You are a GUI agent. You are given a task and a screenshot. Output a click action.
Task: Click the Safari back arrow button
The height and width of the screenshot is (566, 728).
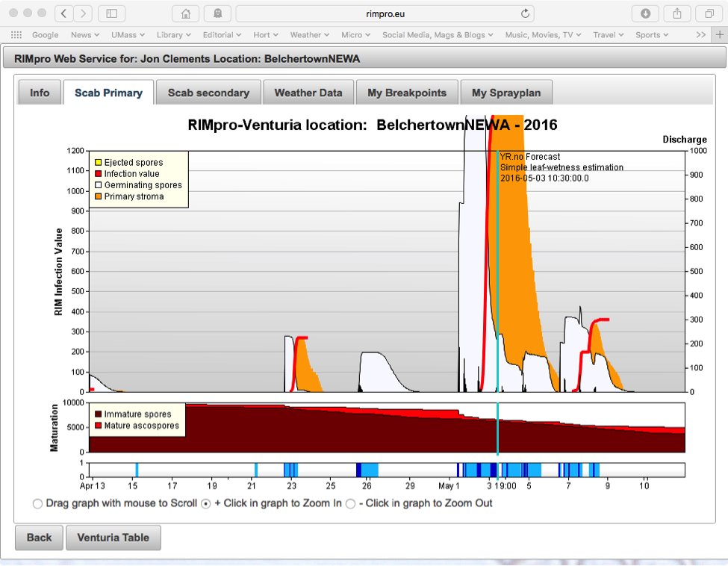tap(64, 13)
